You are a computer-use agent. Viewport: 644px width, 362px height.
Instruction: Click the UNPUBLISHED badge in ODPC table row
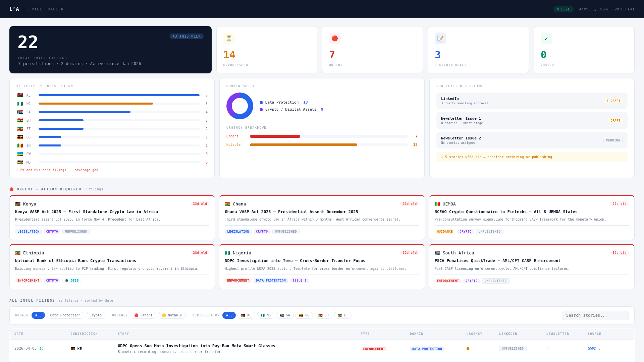pyautogui.click(x=513, y=349)
